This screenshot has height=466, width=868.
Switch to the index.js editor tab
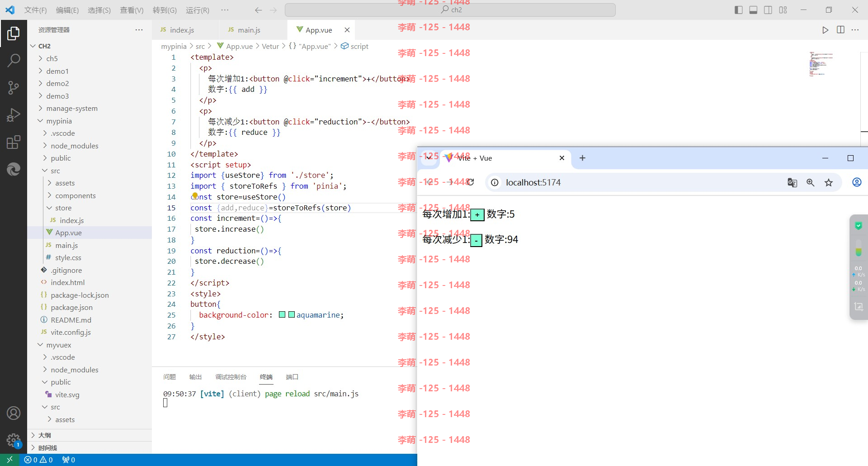[182, 30]
